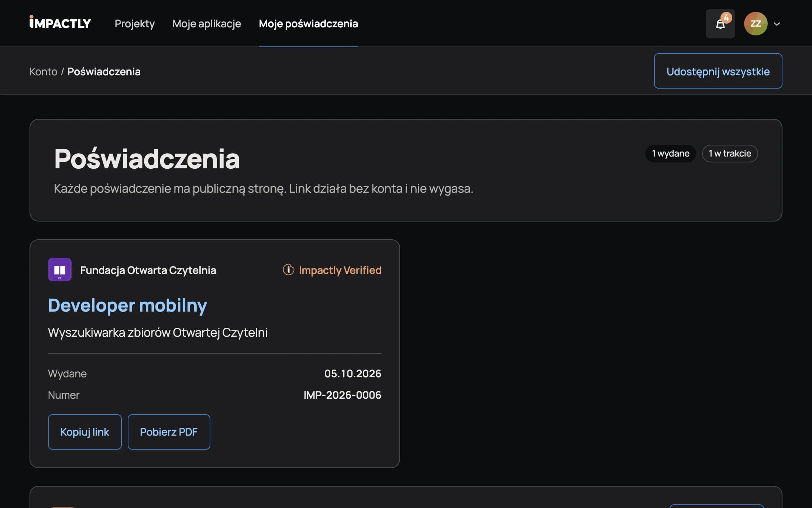Click the Fundacja Otwarta Czytelnia logo icon
This screenshot has width=812, height=508.
(60, 270)
